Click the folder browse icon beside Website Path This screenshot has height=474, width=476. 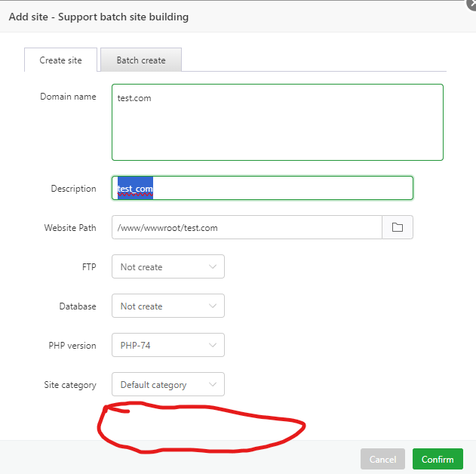coord(398,227)
